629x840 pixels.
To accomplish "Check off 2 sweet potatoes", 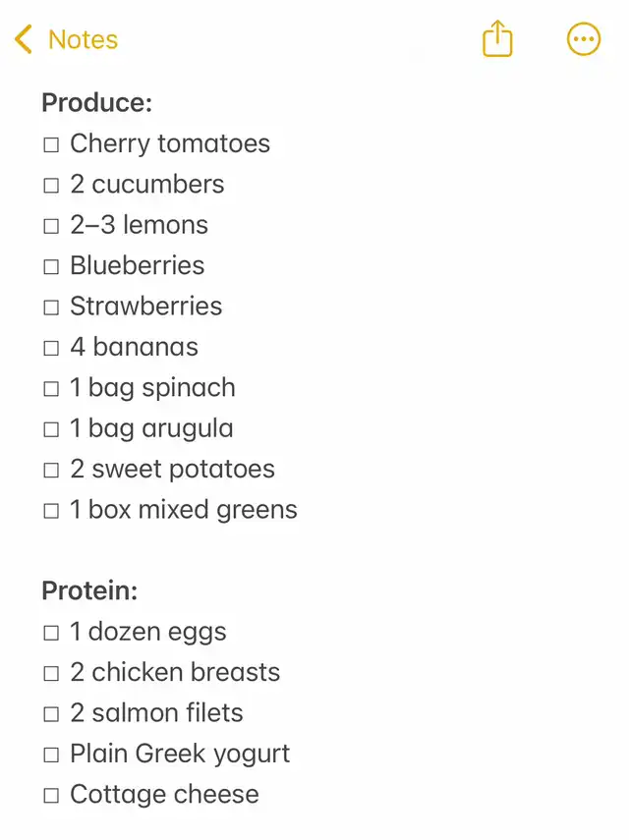I will coord(51,471).
